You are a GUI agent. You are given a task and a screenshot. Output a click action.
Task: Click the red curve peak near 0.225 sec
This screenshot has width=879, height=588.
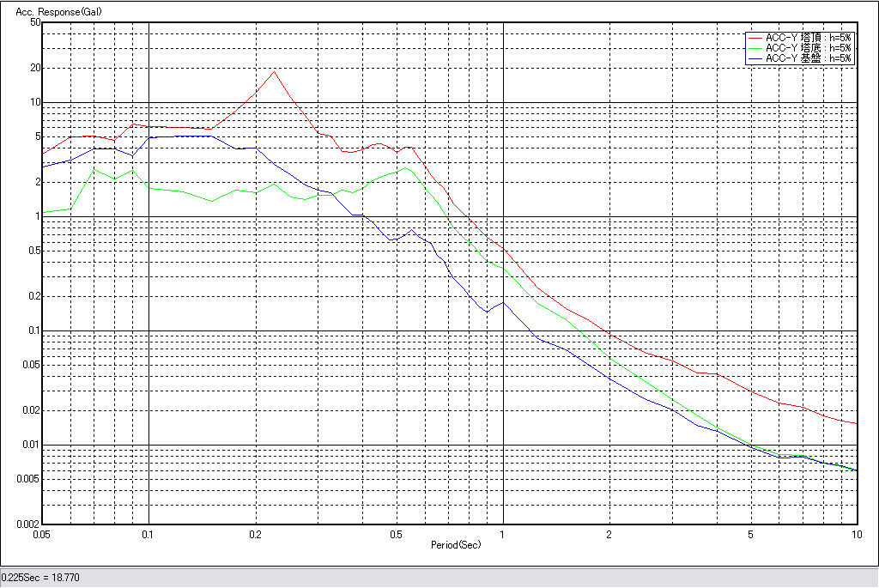274,71
